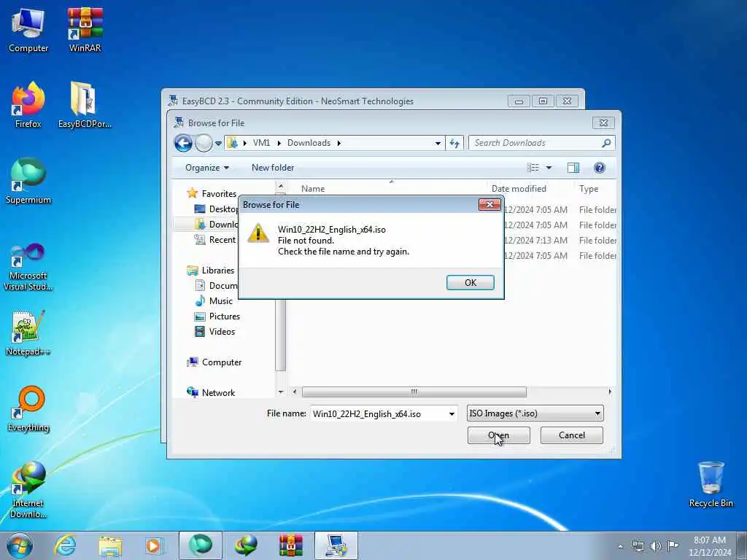747x560 pixels.
Task: Click Internet Explorer in the taskbar
Action: tap(65, 545)
